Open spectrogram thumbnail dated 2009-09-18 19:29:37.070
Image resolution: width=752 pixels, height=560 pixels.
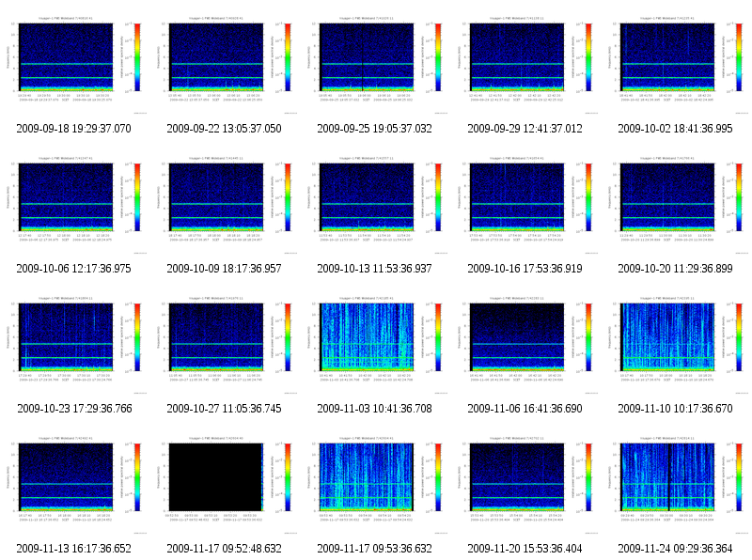(x=74, y=65)
